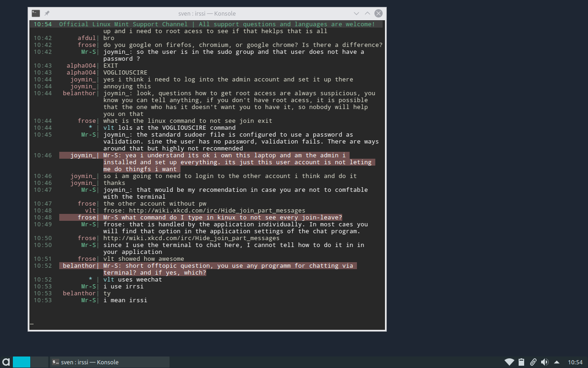The width and height of the screenshot is (588, 368).
Task: Open the application launcher in the taskbar
Action: tap(6, 362)
